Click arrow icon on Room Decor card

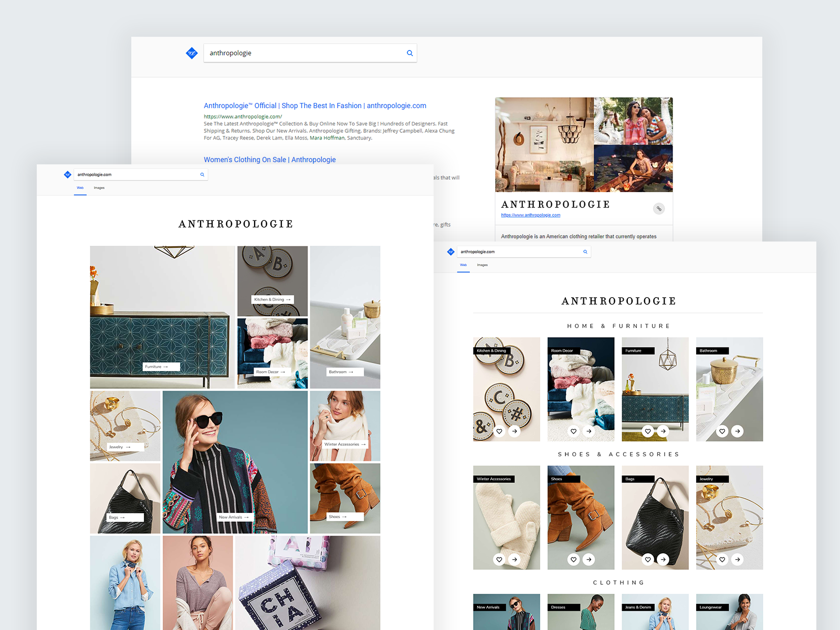pos(589,431)
